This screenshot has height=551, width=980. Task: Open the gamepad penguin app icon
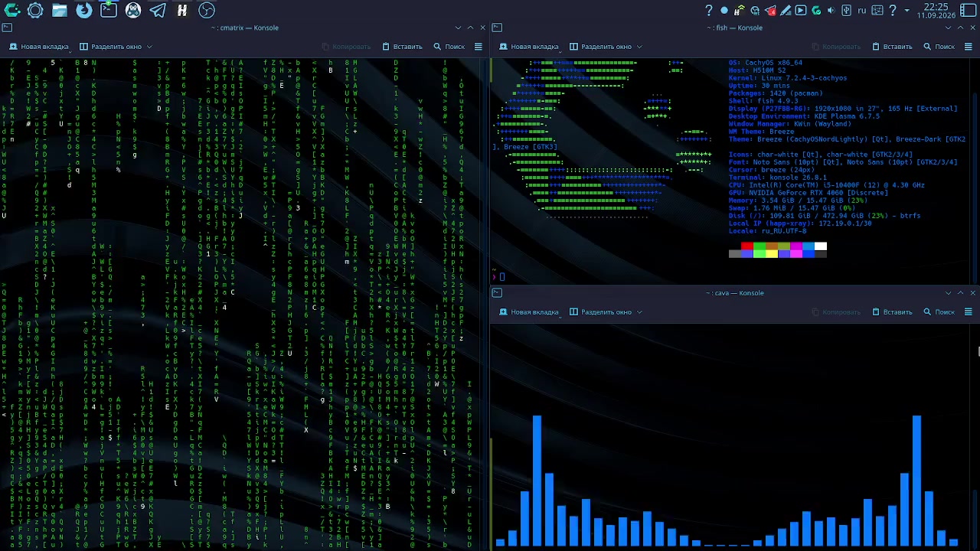point(133,11)
